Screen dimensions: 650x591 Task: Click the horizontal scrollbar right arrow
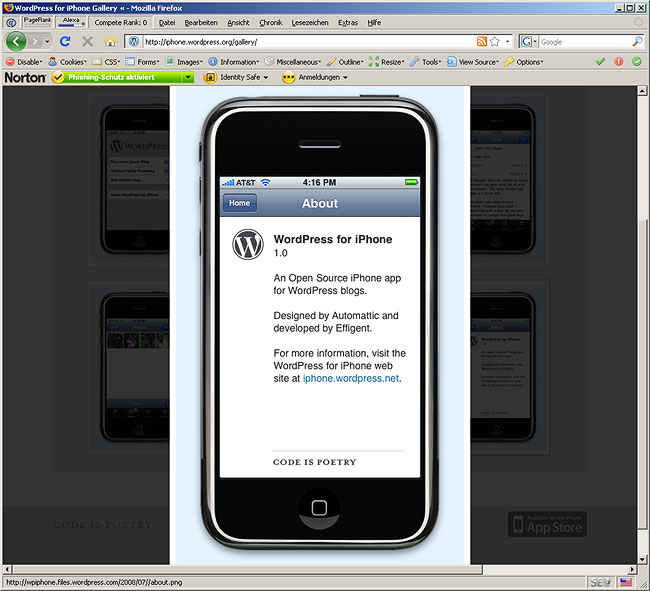click(632, 569)
